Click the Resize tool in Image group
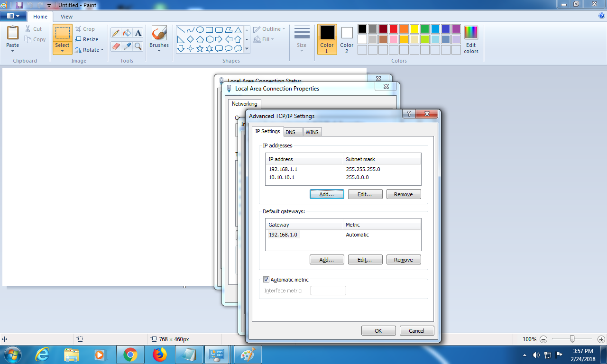The width and height of the screenshot is (607, 364). coord(86,39)
